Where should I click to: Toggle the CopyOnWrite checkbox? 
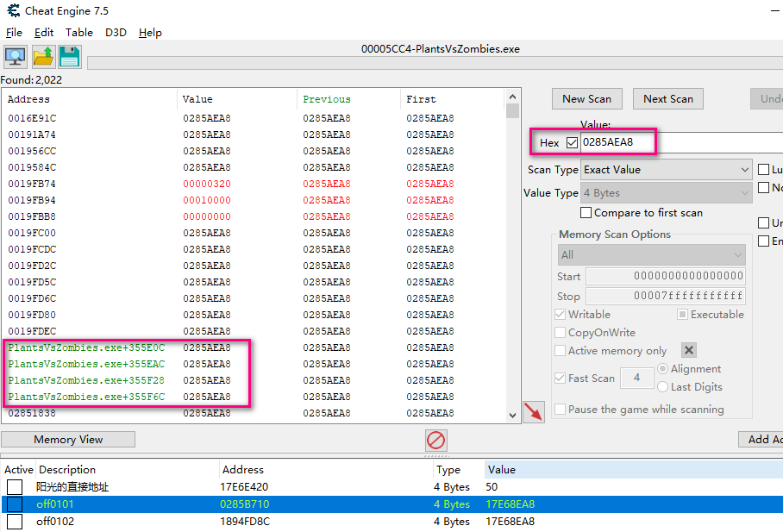(561, 333)
